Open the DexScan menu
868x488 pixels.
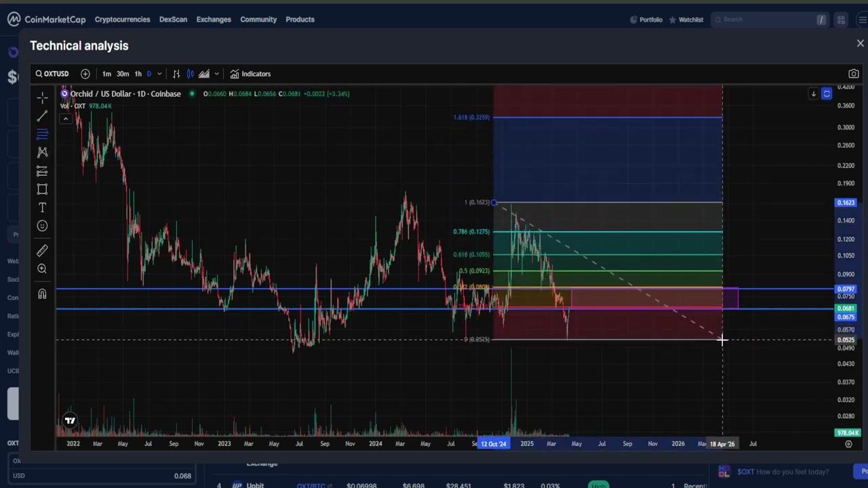point(173,20)
